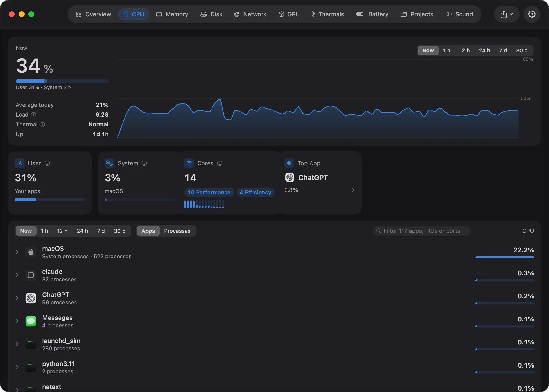The height and width of the screenshot is (392, 549).
Task: Click the filter apps search field
Action: pos(421,231)
